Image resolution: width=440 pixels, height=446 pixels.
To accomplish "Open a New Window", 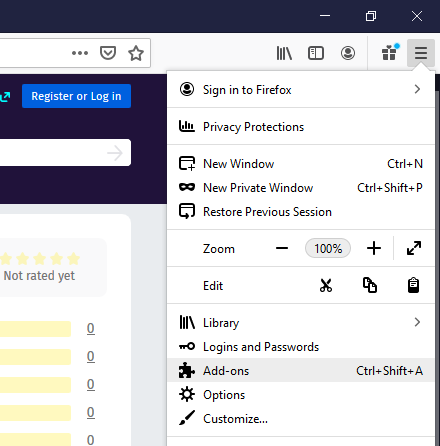I will coord(301,164).
